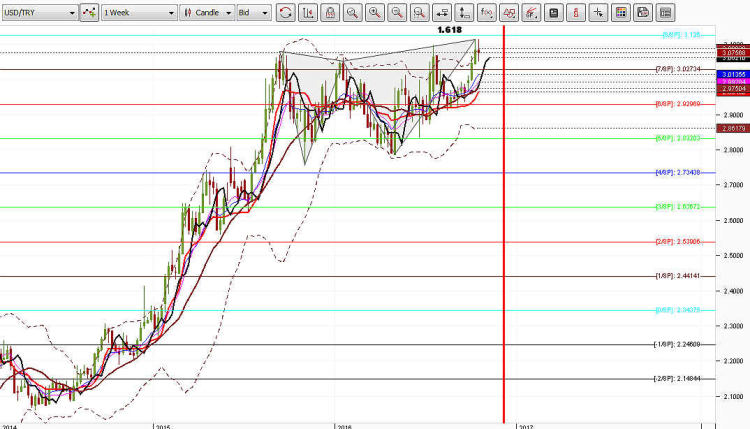Toggle the chart lock icon

pyautogui.click(x=329, y=12)
